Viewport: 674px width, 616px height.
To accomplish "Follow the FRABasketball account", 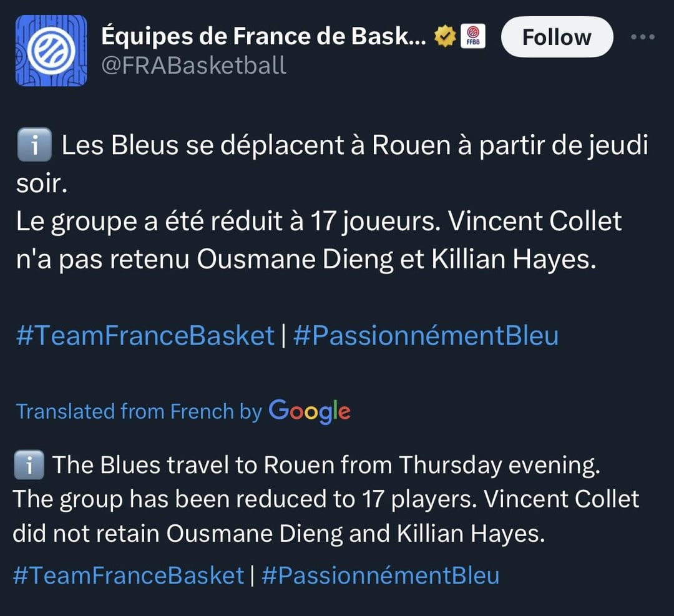I will (557, 37).
